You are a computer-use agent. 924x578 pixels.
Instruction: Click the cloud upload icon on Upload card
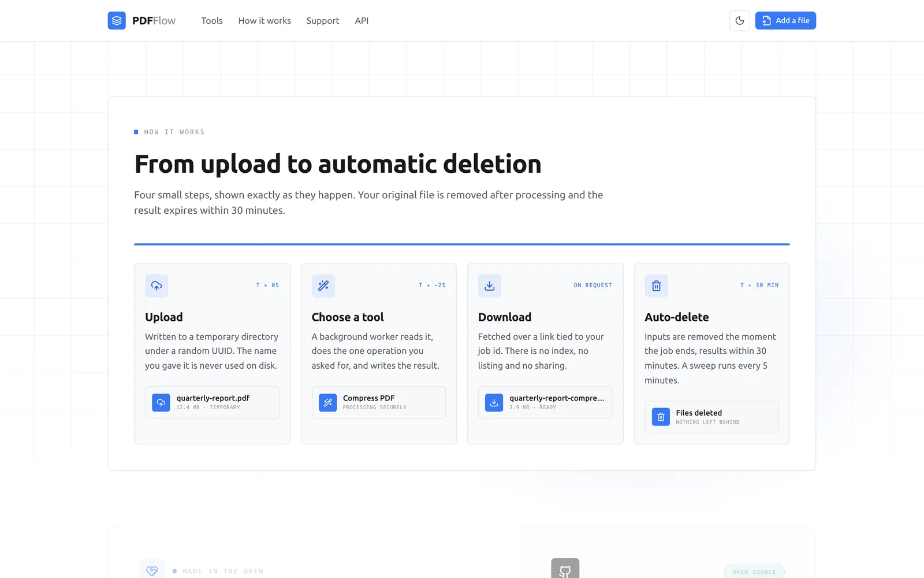tap(157, 286)
